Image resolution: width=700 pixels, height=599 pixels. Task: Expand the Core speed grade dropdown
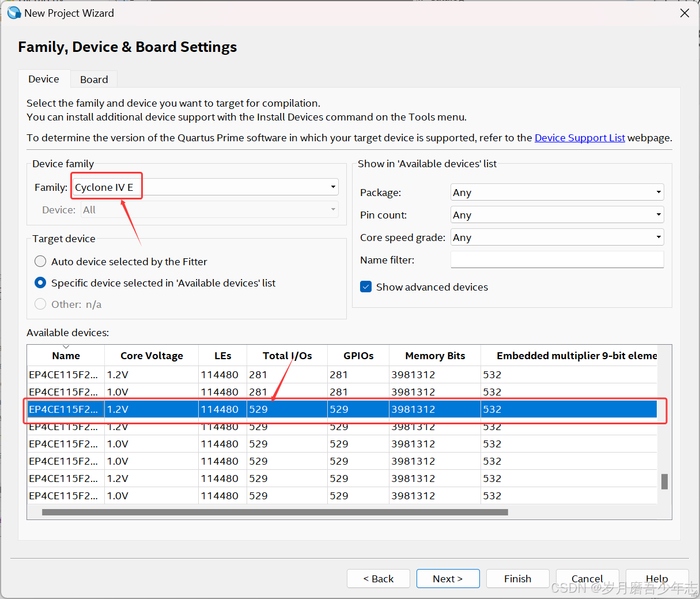click(x=557, y=238)
